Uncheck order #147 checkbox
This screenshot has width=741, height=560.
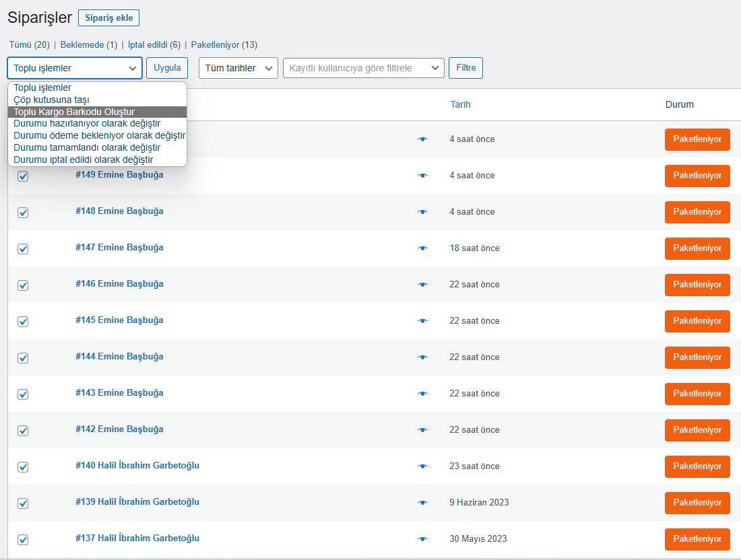[x=23, y=249]
